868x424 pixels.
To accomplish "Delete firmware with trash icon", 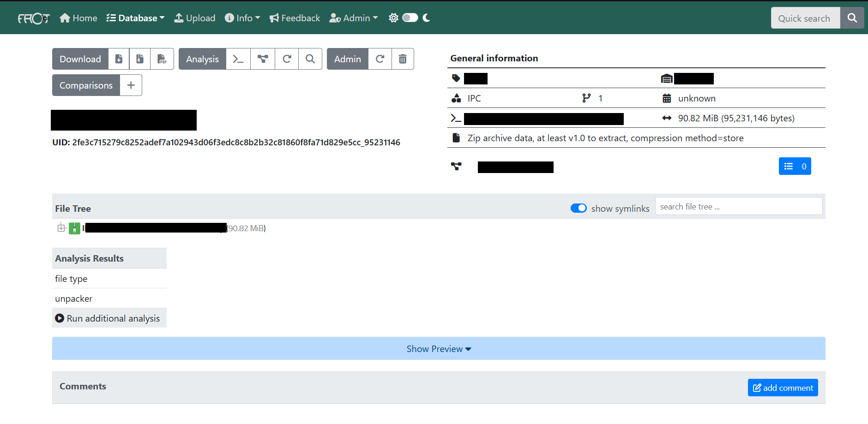I will click(x=403, y=59).
